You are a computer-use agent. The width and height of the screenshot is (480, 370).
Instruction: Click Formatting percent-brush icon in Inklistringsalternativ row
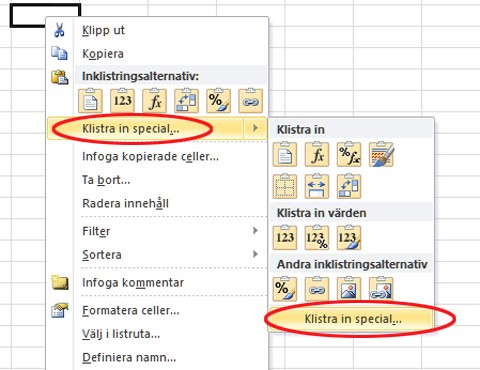coord(218,101)
